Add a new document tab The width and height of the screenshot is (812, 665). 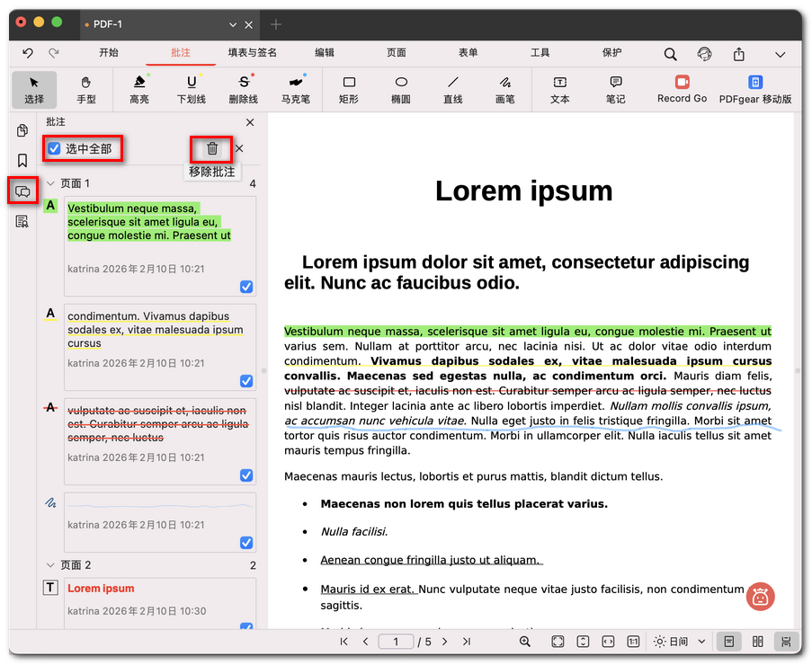click(x=276, y=24)
